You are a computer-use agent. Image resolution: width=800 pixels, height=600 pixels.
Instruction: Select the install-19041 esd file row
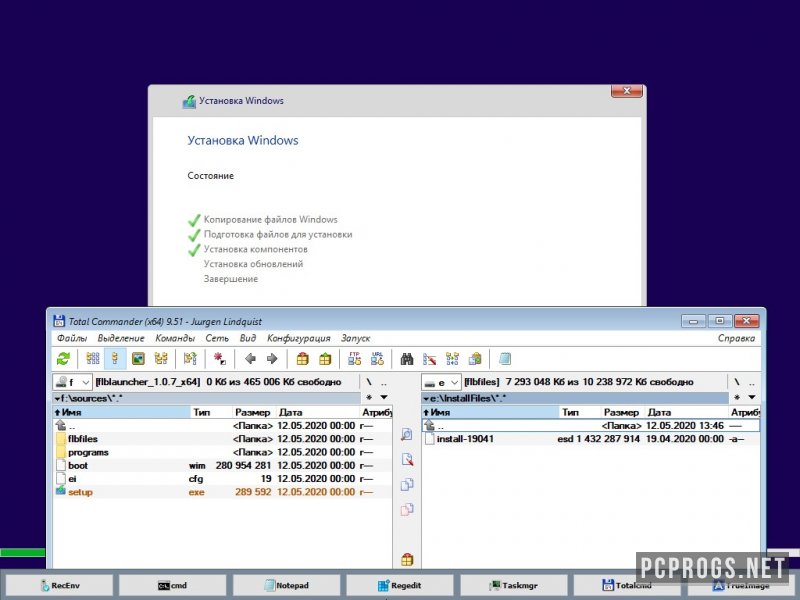(x=591, y=439)
